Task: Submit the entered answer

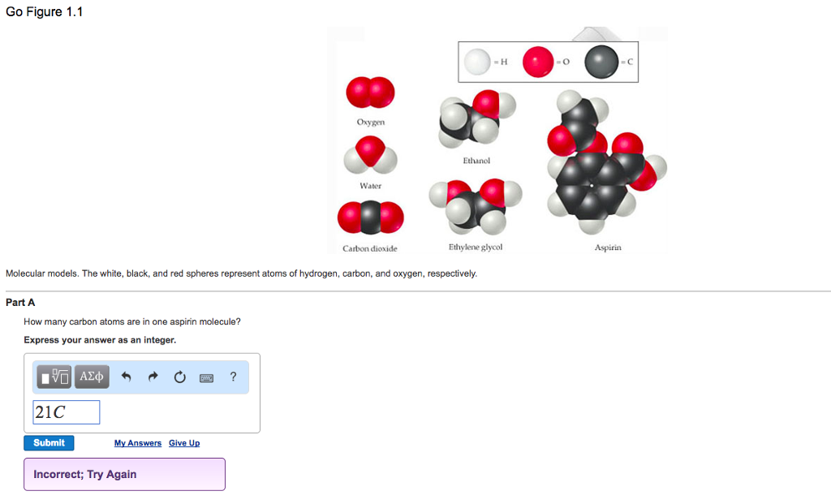Action: click(x=49, y=442)
